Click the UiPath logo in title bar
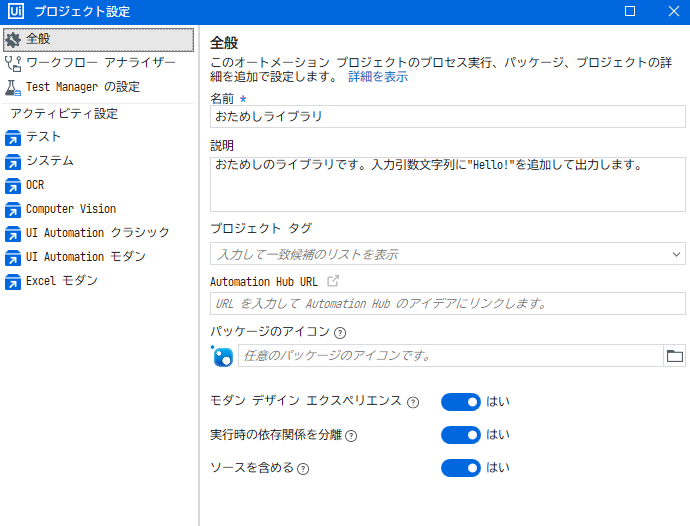 point(16,11)
